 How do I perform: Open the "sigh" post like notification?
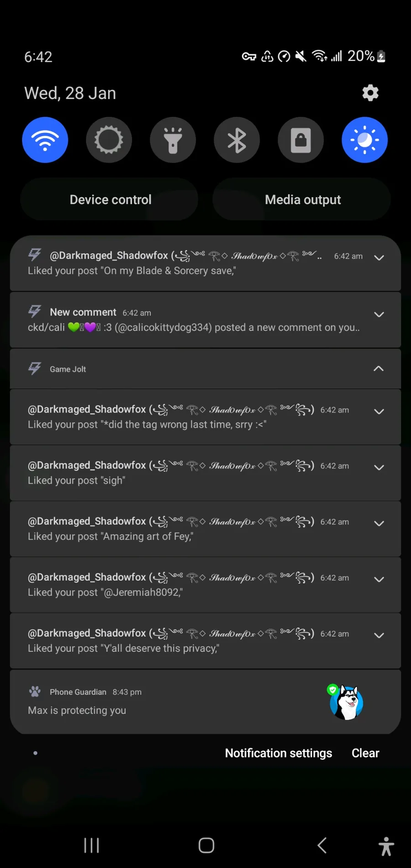(x=183, y=473)
